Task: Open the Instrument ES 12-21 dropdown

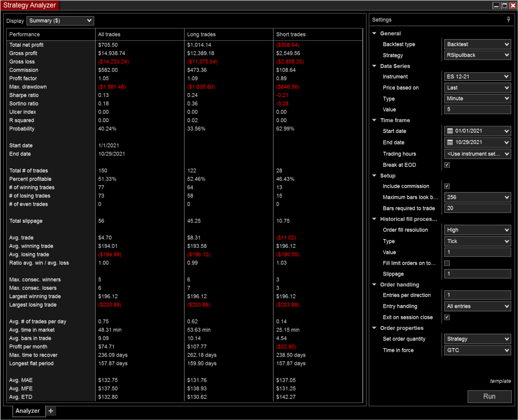Action: (478, 77)
